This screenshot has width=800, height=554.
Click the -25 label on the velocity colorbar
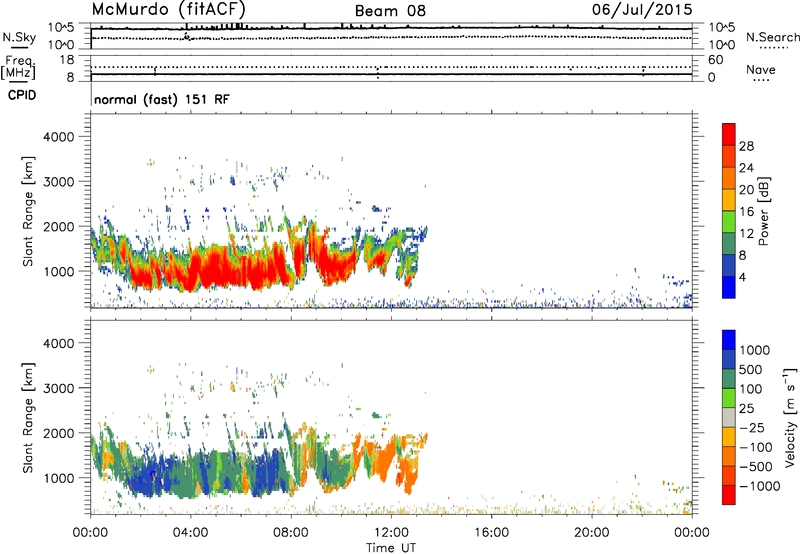click(x=753, y=427)
